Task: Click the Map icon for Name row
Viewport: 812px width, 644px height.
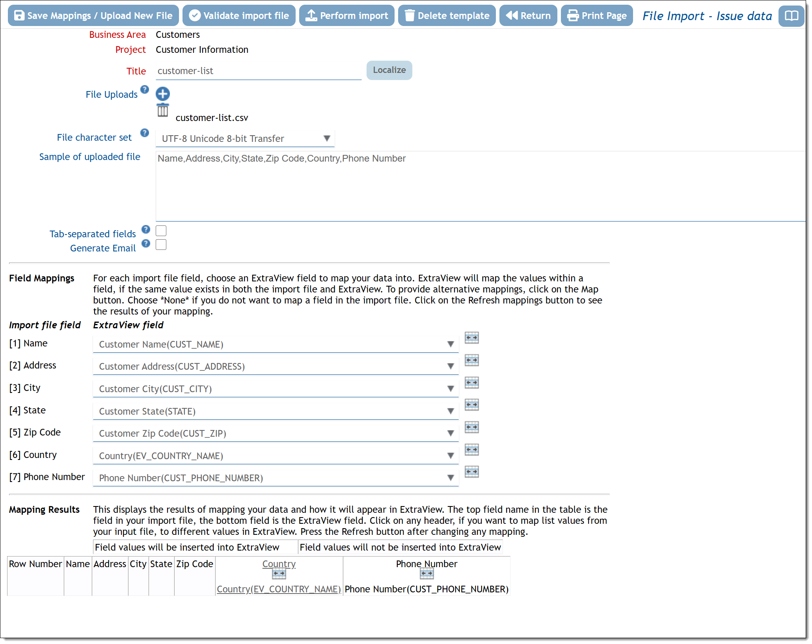Action: coord(471,338)
